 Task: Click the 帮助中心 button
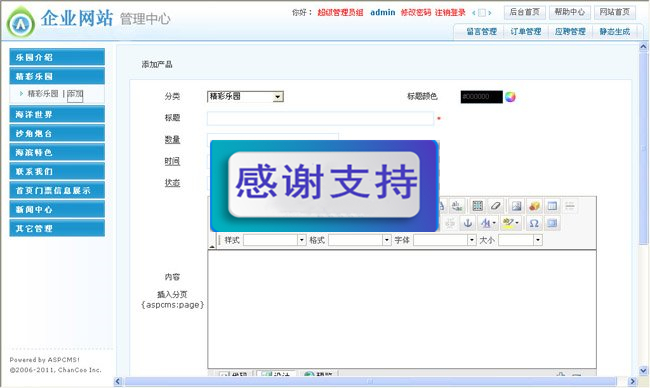point(570,12)
